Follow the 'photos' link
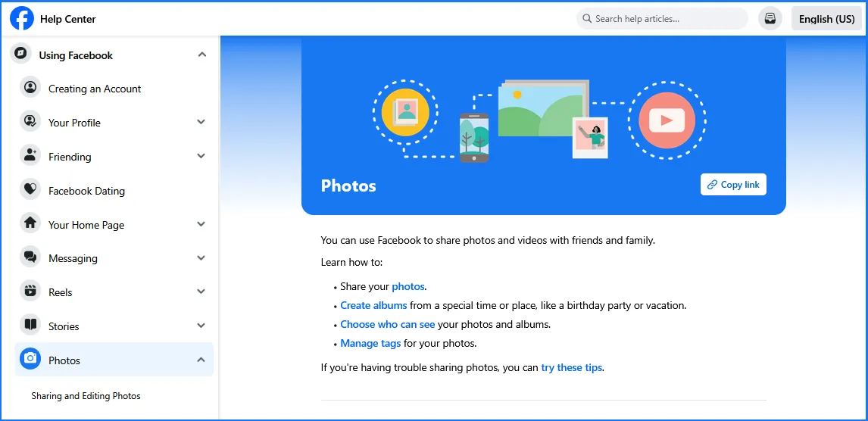Viewport: 868px width, 421px height. [408, 286]
